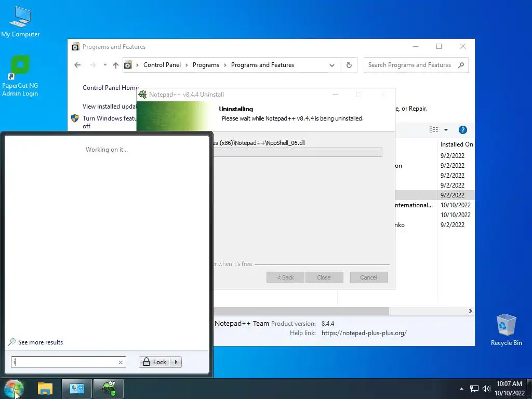Open the Recycle Bin icon
Image resolution: width=532 pixels, height=399 pixels.
[506, 330]
